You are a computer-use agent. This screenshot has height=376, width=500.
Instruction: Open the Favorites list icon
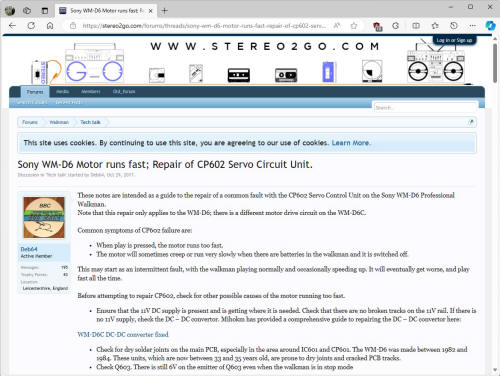(435, 26)
